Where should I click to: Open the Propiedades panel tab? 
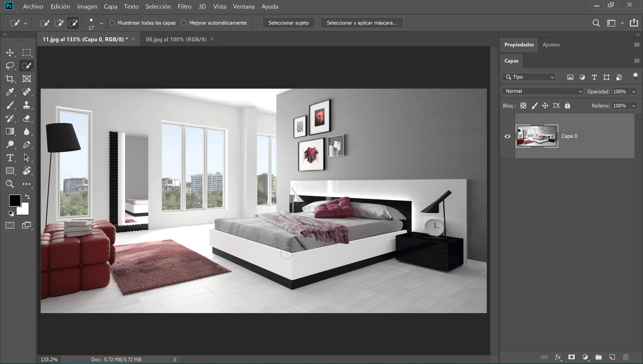coord(519,45)
